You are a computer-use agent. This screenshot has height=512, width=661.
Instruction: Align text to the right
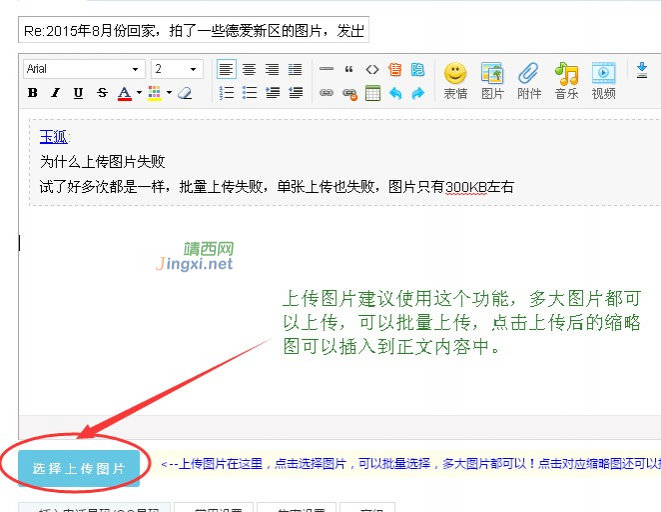[272, 69]
